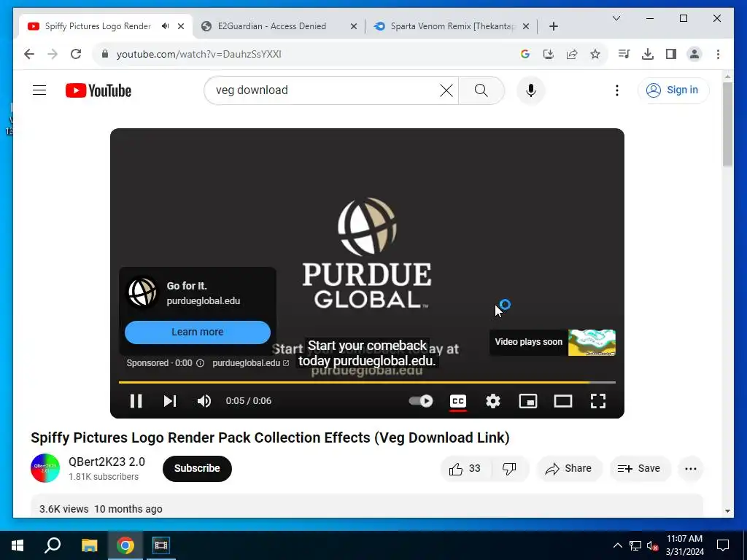Enter full screen mode
This screenshot has height=560, width=747.
[x=598, y=401]
